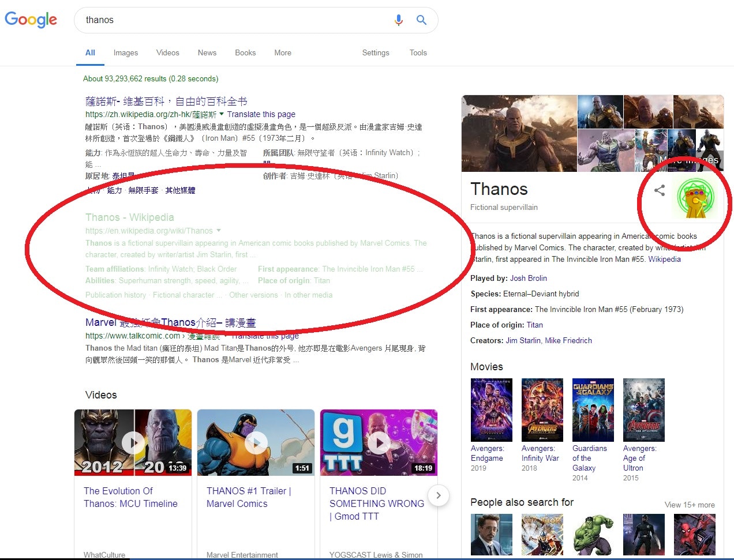Click the search box containing thanos

(x=231, y=20)
